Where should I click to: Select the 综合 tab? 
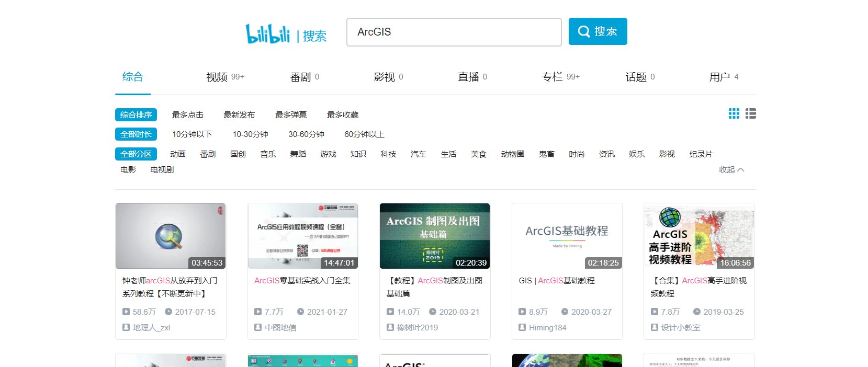132,77
